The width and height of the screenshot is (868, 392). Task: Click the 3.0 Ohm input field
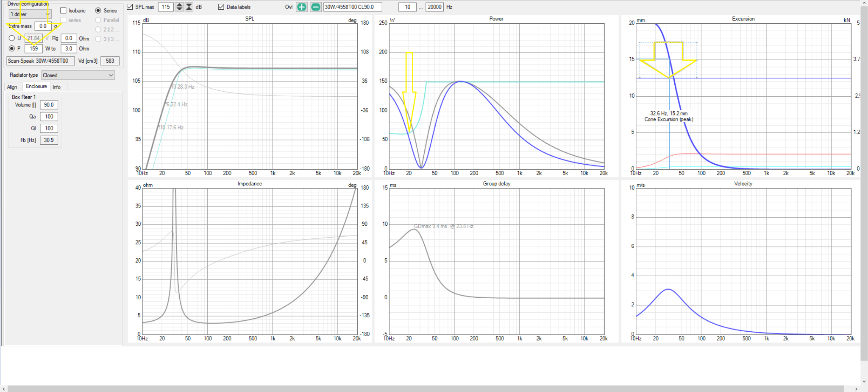(x=69, y=48)
